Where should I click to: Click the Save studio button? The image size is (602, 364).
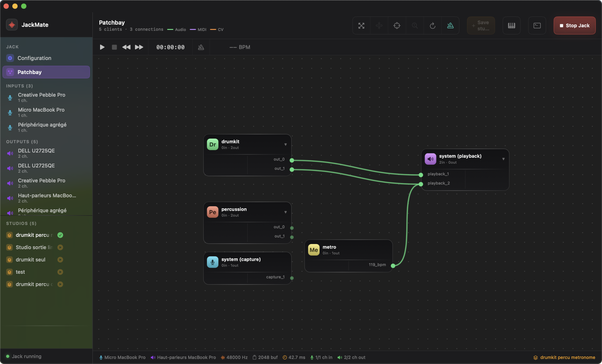click(x=481, y=25)
